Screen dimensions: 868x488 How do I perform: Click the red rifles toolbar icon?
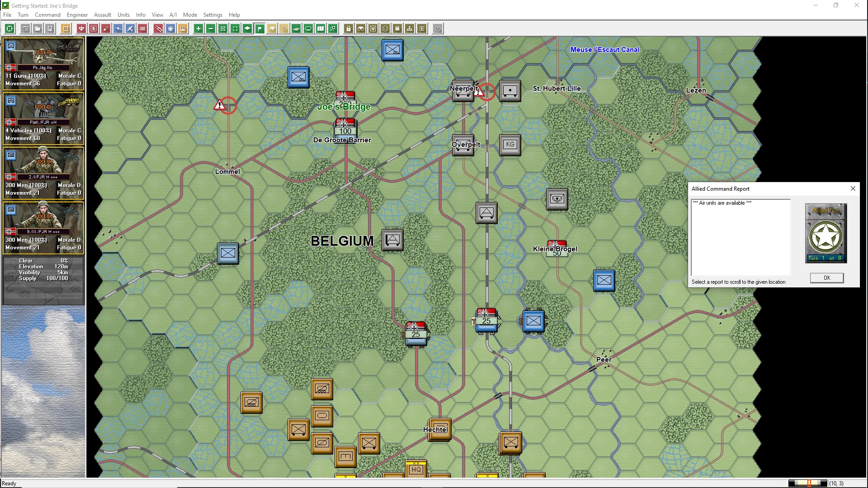coord(158,29)
